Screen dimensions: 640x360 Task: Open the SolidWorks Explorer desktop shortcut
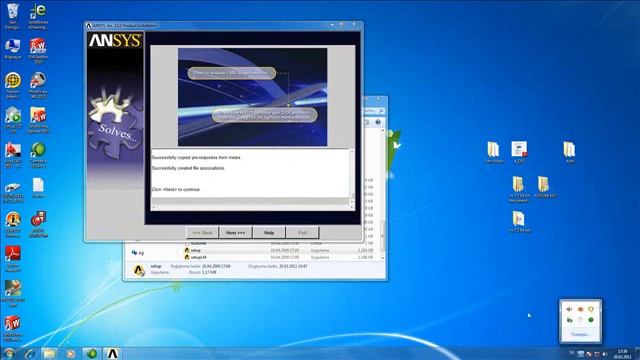(38, 120)
